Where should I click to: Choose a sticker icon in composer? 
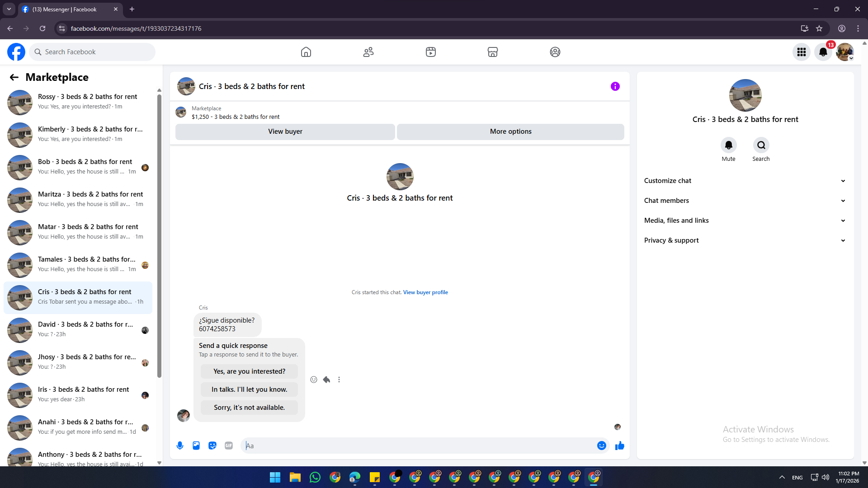point(212,446)
